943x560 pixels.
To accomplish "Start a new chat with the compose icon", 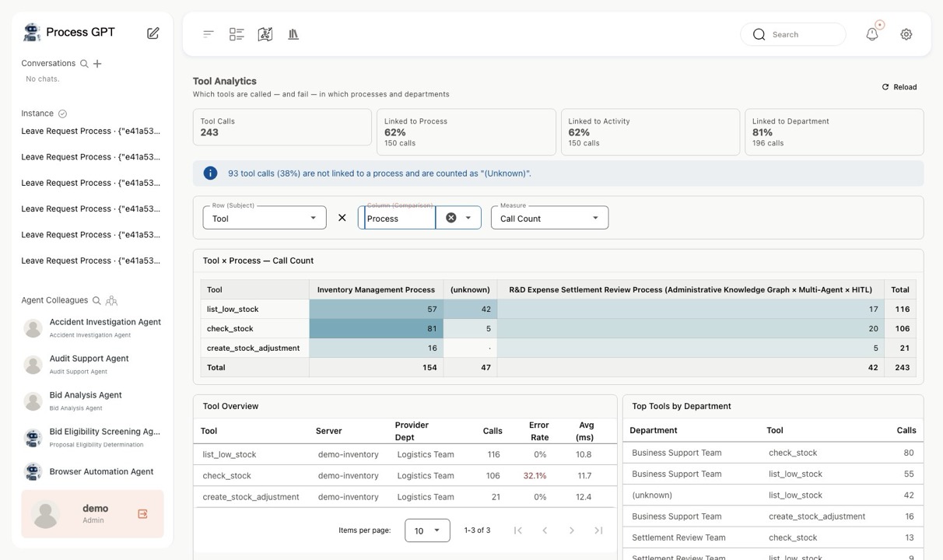I will pos(153,33).
